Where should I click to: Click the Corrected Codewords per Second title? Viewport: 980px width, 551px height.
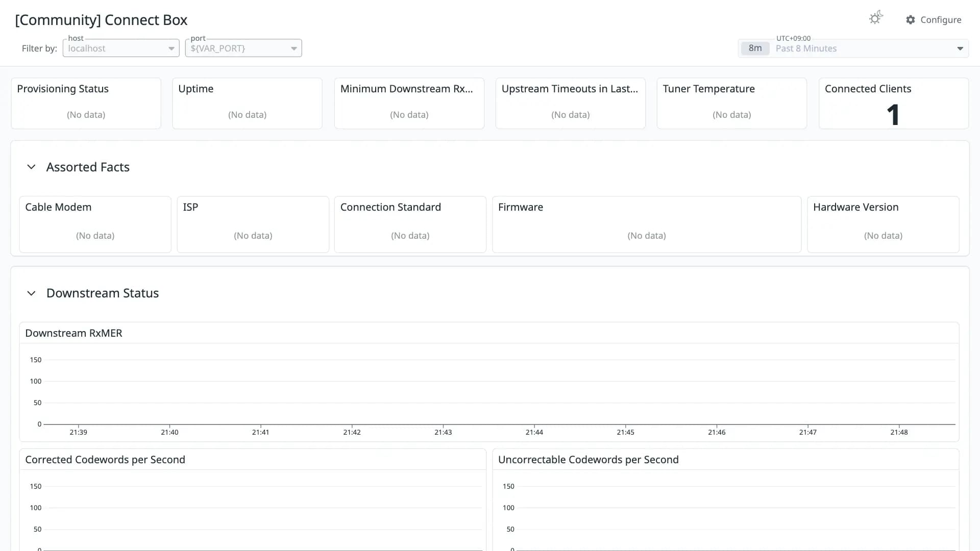[105, 460]
